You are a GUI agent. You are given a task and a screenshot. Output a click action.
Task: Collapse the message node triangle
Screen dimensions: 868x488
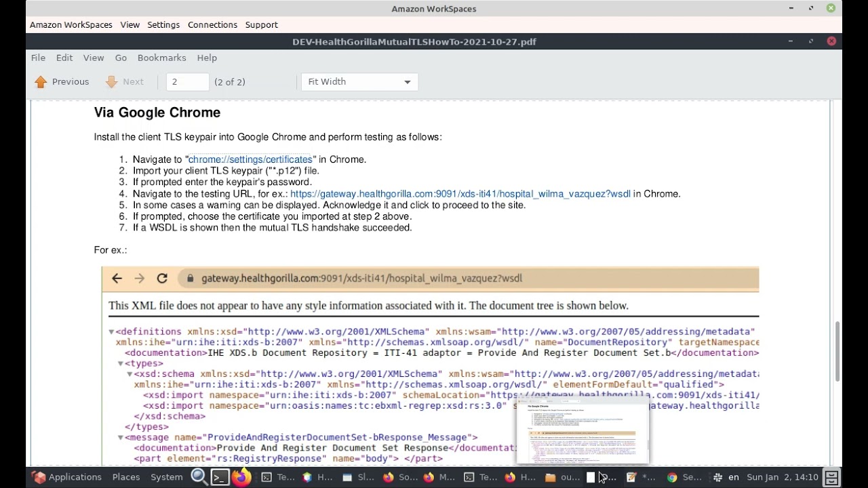tap(120, 438)
